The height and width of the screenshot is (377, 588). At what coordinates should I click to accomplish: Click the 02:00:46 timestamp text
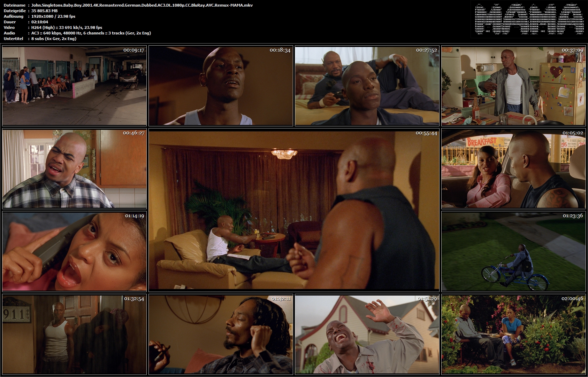click(x=572, y=299)
